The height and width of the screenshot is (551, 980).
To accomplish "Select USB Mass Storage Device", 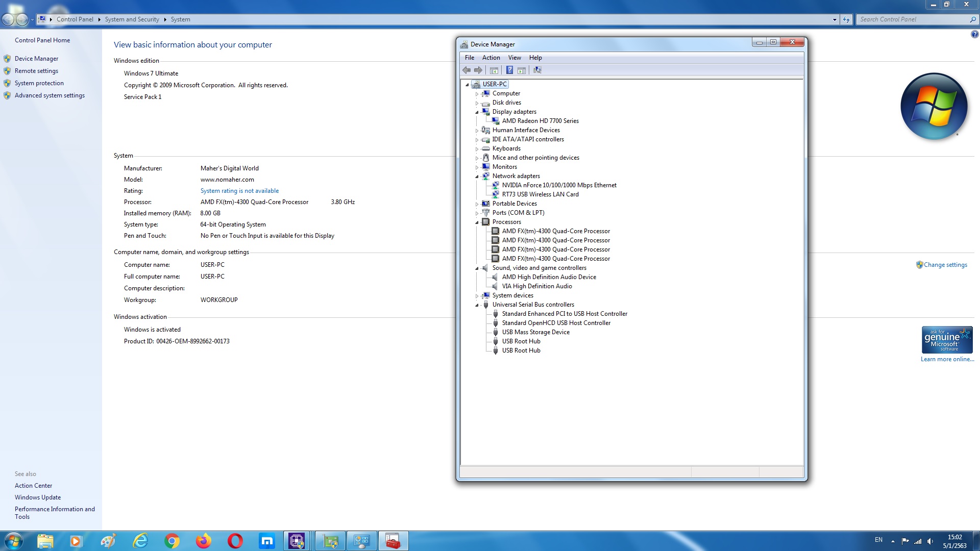I will tap(535, 332).
